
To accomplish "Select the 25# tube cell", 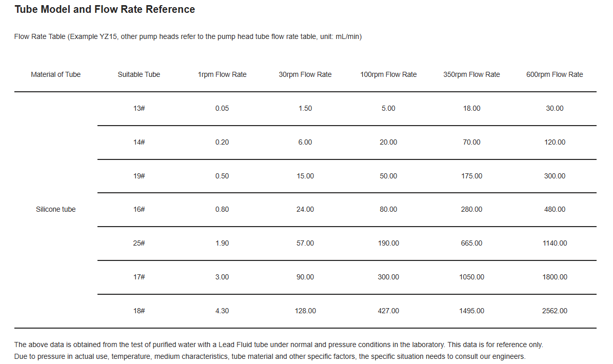I will pyautogui.click(x=139, y=243).
